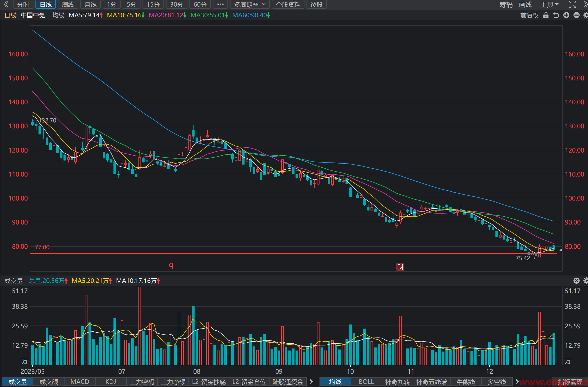The width and height of the screenshot is (588, 387).
Task: Zoom out with the minus circle icon
Action: (x=577, y=15)
